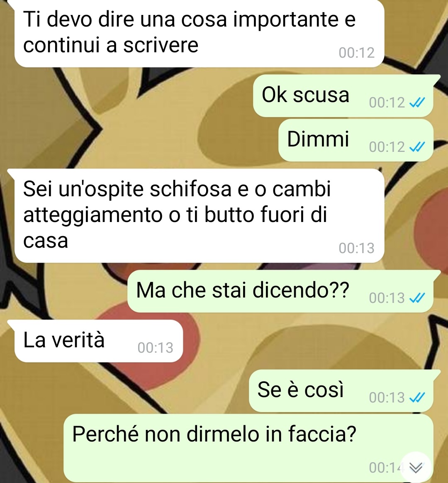This screenshot has width=448, height=483.
Task: Tap the 00:12 timestamp on first message
Action: point(357,53)
